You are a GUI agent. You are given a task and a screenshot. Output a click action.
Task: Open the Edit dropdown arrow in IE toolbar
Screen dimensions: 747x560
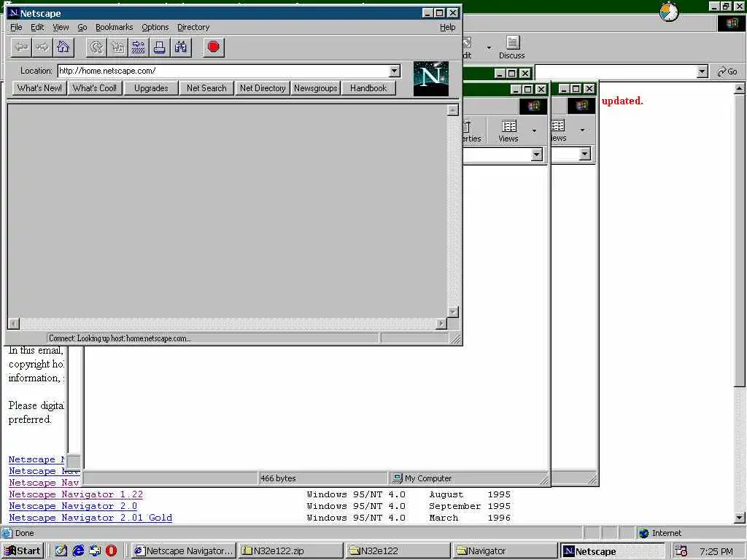click(489, 48)
